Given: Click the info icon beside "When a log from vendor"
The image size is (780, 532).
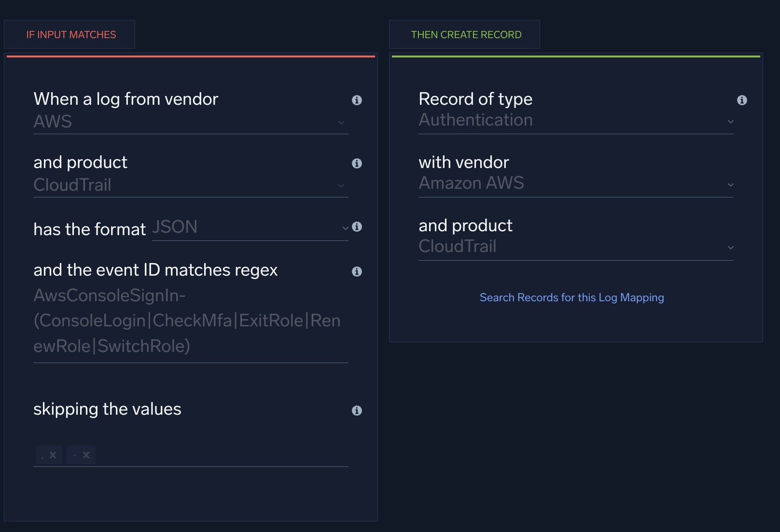Looking at the screenshot, I should tap(357, 100).
